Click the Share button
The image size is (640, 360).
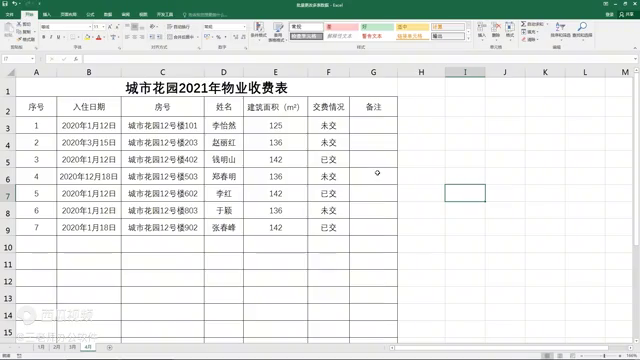click(x=627, y=14)
